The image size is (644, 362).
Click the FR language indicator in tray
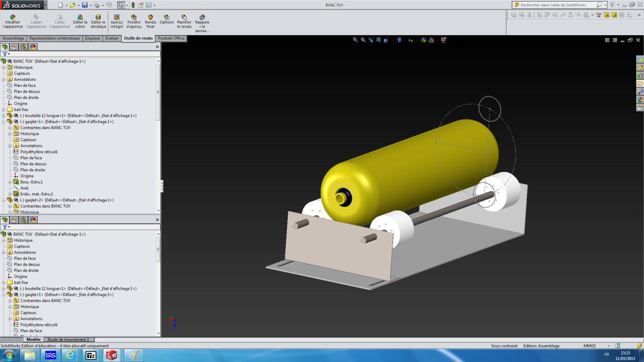click(x=606, y=354)
